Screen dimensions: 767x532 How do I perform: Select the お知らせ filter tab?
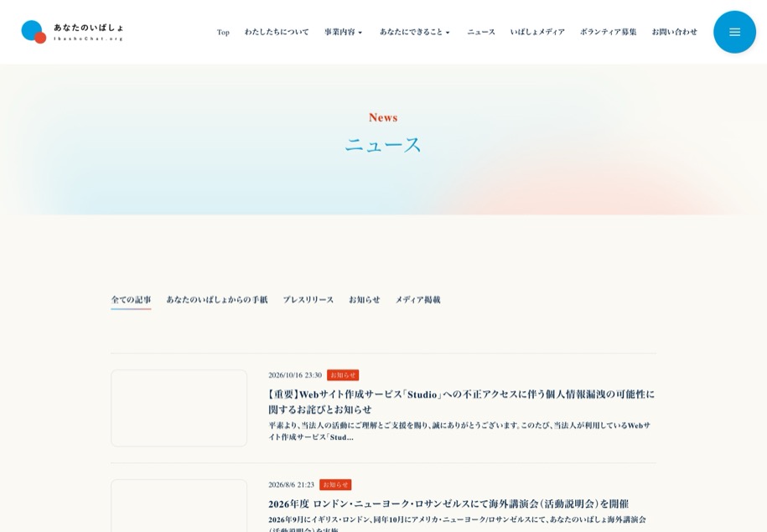(x=364, y=300)
